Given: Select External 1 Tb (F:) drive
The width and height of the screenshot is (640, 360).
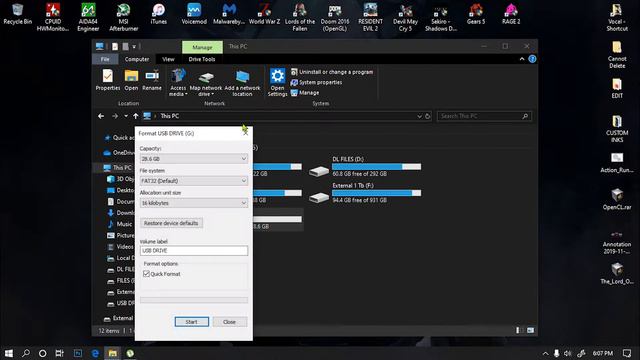Looking at the screenshot, I should click(x=365, y=193).
